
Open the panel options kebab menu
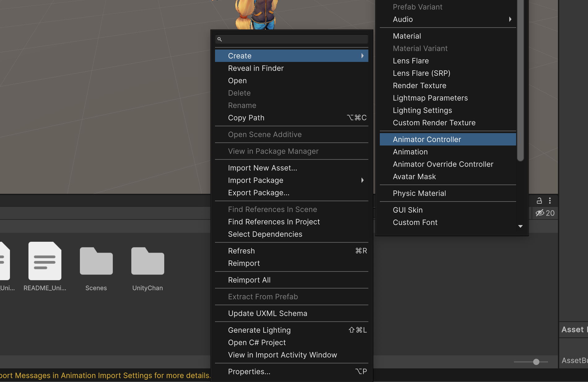[x=550, y=201]
